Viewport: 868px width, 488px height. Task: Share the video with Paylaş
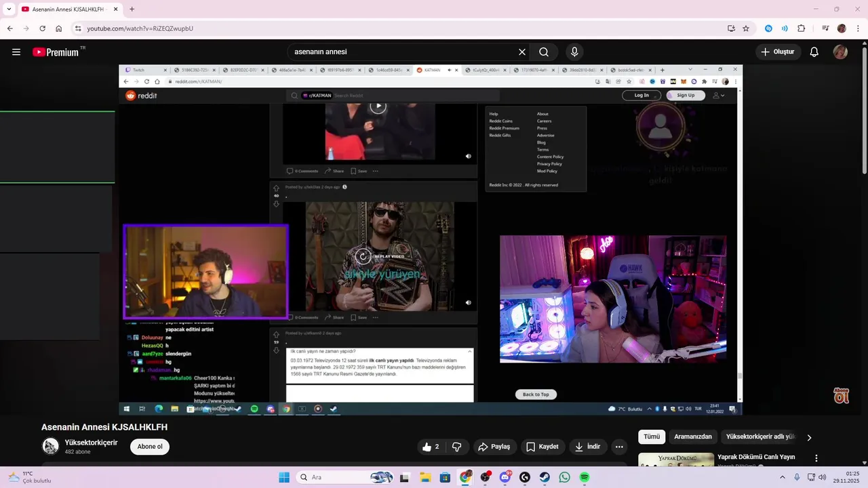(x=494, y=447)
